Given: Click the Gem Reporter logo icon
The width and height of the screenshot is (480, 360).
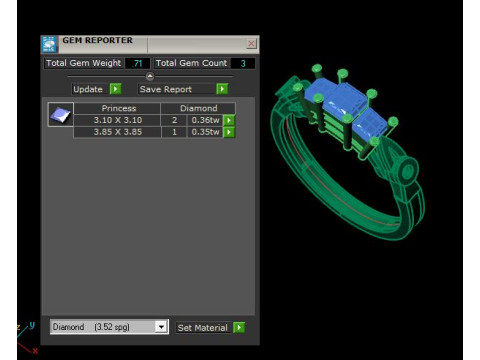Looking at the screenshot, I should point(50,44).
